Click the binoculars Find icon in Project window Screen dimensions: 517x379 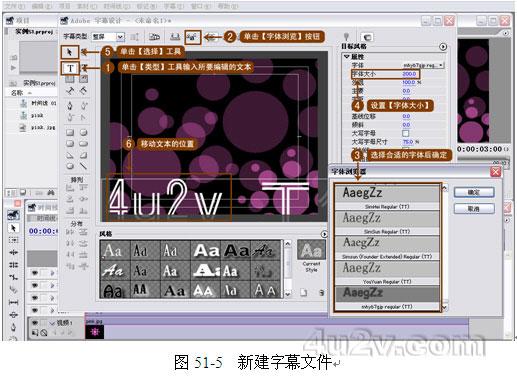(x=50, y=192)
